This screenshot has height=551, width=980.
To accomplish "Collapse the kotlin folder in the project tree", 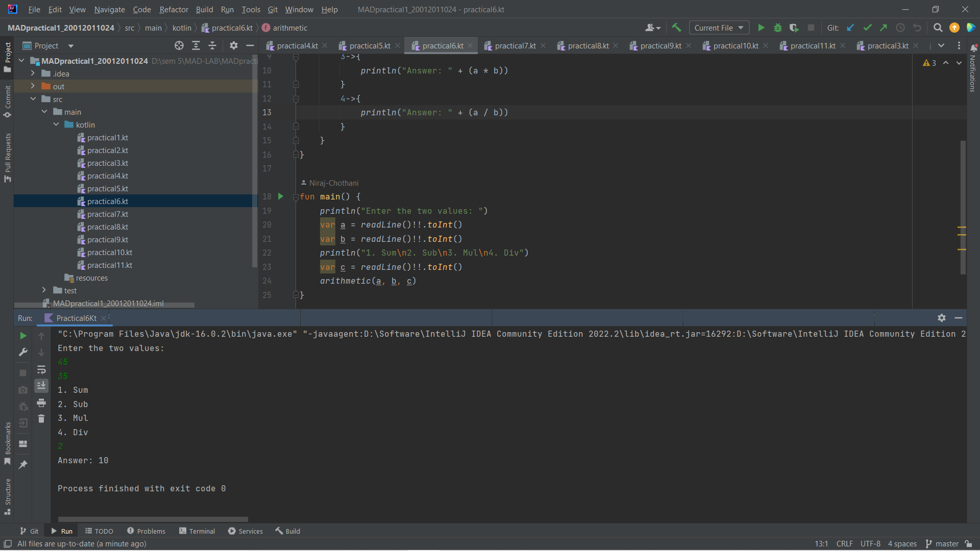I will point(56,124).
